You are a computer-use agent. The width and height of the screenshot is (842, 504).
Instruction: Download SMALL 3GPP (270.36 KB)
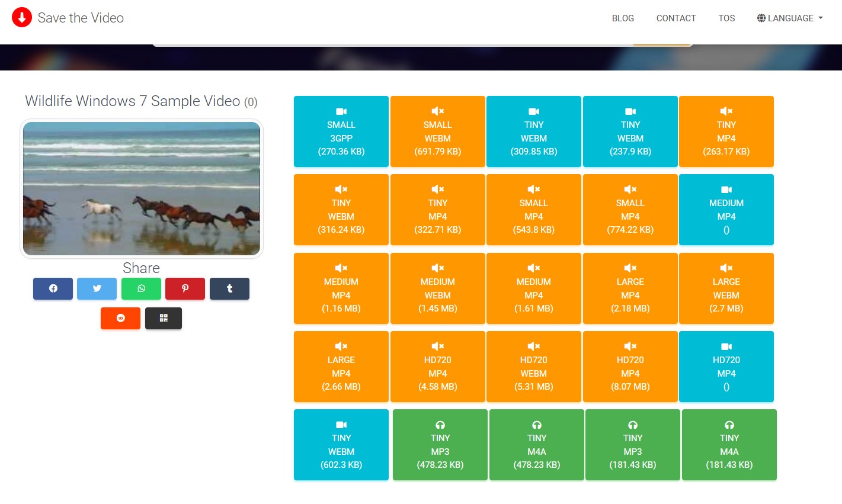pos(341,131)
